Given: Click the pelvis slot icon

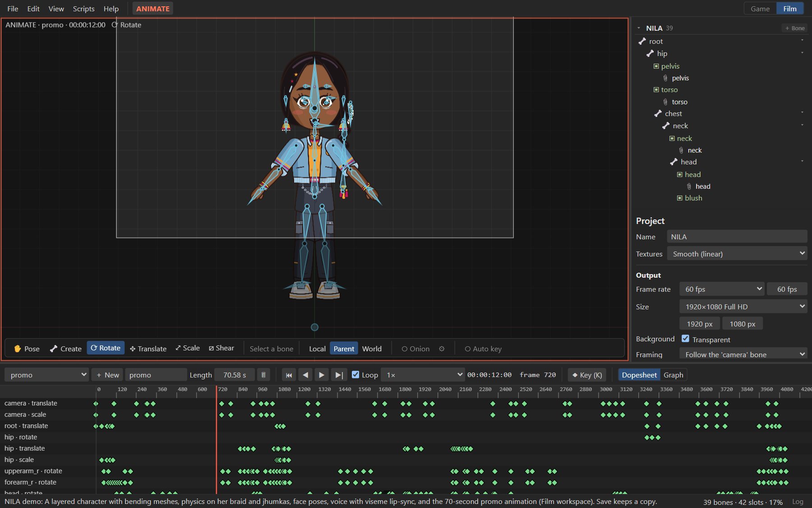Looking at the screenshot, I should click(656, 66).
